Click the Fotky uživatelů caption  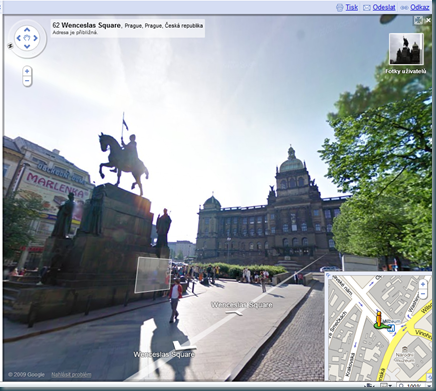coord(406,71)
